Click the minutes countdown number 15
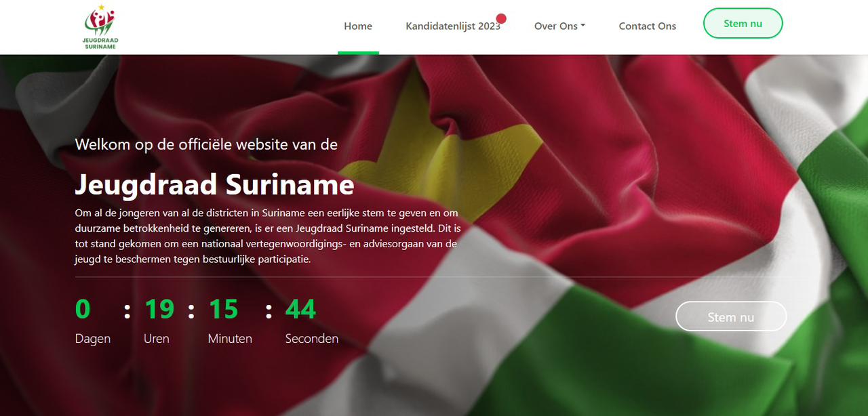Screen dimensions: 868x416 [223, 309]
